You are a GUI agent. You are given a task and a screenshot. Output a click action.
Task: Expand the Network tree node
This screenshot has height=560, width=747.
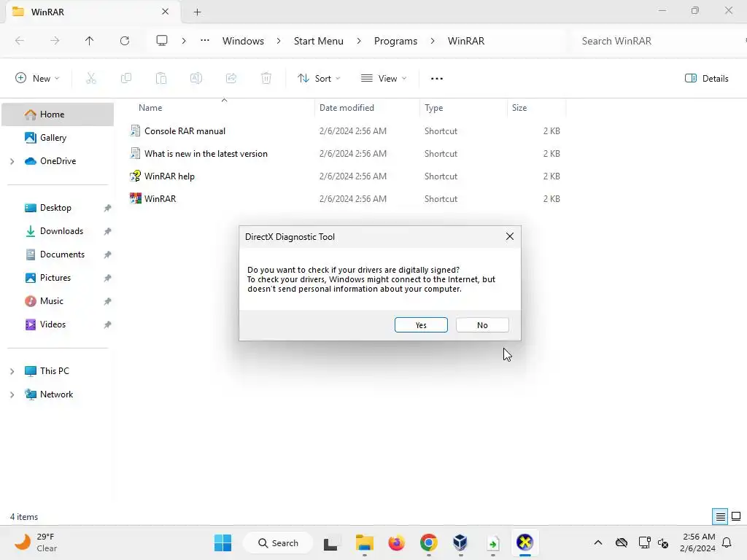point(12,394)
